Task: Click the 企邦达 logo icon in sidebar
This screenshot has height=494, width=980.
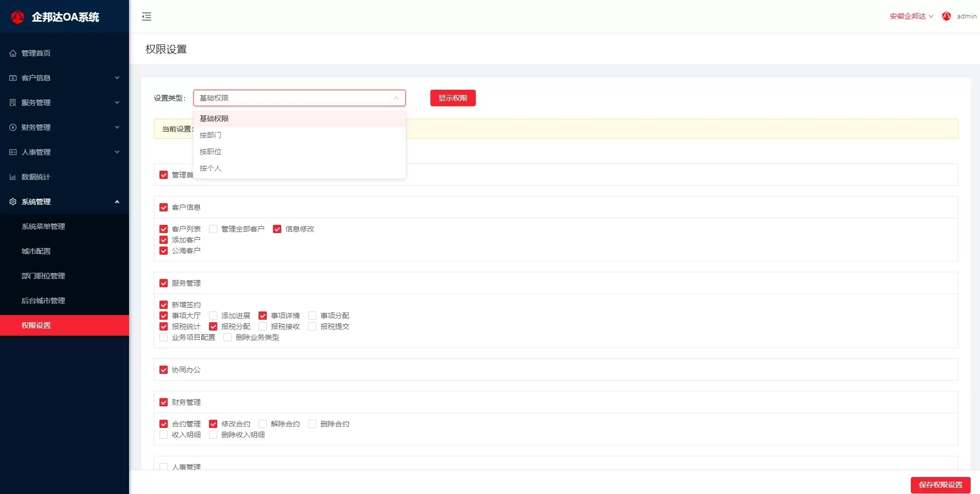Action: [x=18, y=17]
